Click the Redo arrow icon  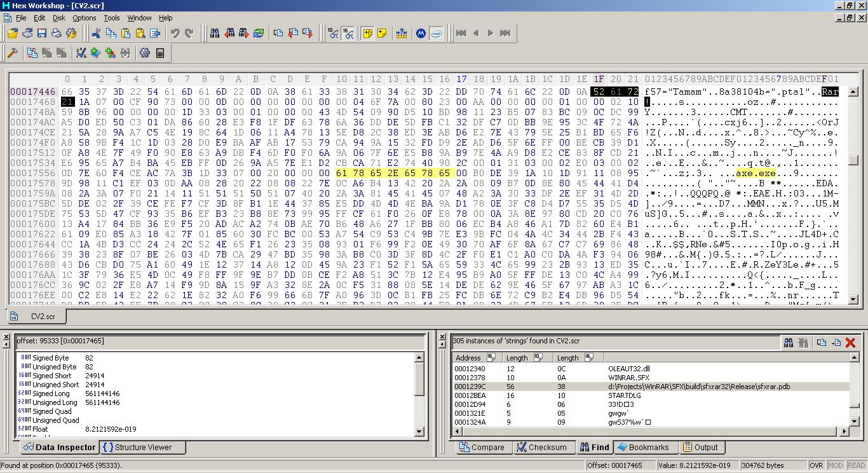(189, 33)
